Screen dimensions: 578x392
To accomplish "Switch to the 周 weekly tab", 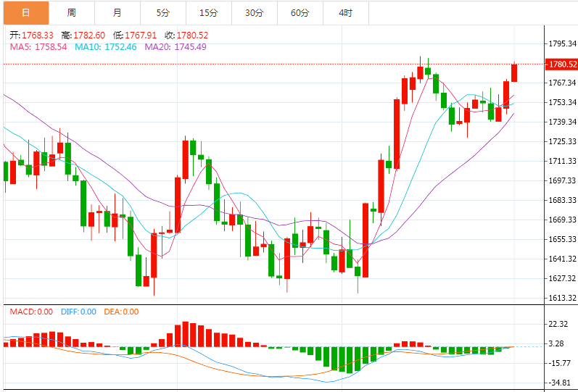I will [x=72, y=13].
